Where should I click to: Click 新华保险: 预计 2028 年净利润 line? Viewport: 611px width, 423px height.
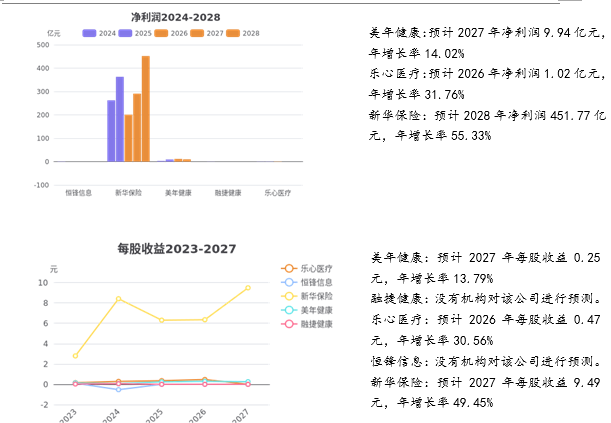487,115
